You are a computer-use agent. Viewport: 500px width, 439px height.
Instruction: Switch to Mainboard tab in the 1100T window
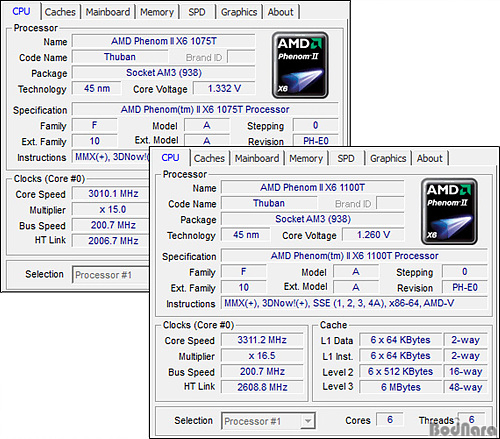click(257, 158)
